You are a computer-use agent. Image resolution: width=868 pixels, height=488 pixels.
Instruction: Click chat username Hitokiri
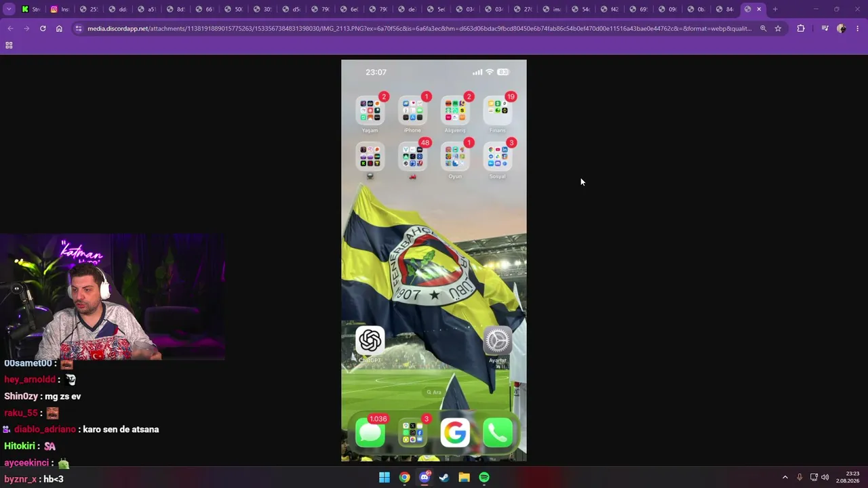point(19,446)
